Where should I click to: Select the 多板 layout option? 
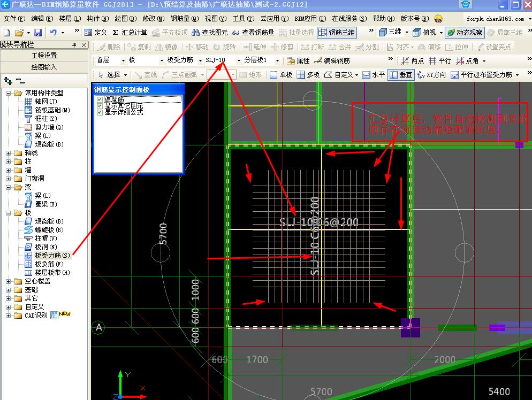308,75
